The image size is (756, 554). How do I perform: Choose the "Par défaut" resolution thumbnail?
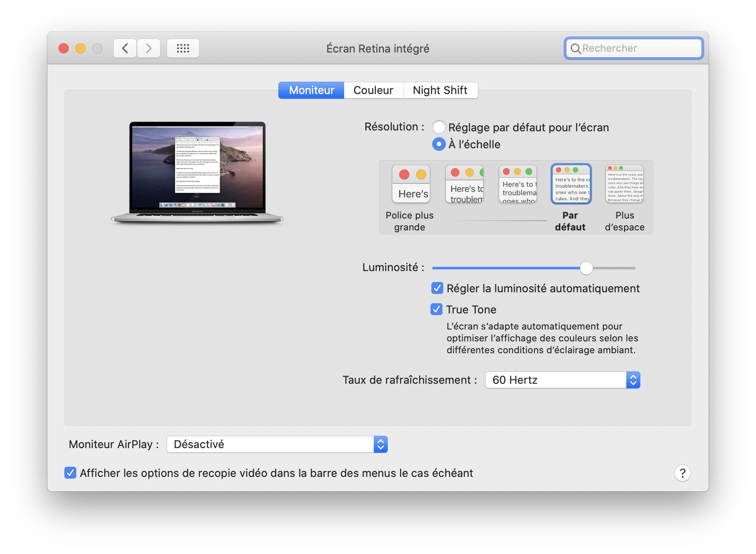click(x=570, y=184)
